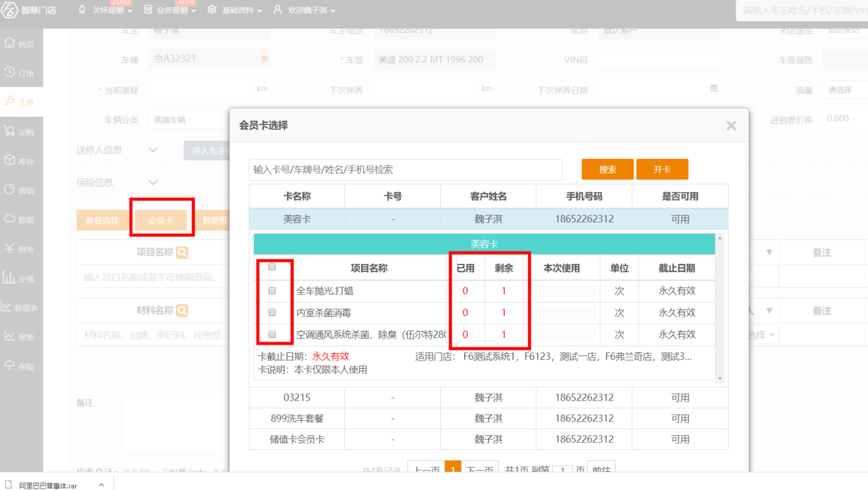Screen dimensions: 868x490
Task: Focus the 当前里程 input field
Action: coord(201,89)
